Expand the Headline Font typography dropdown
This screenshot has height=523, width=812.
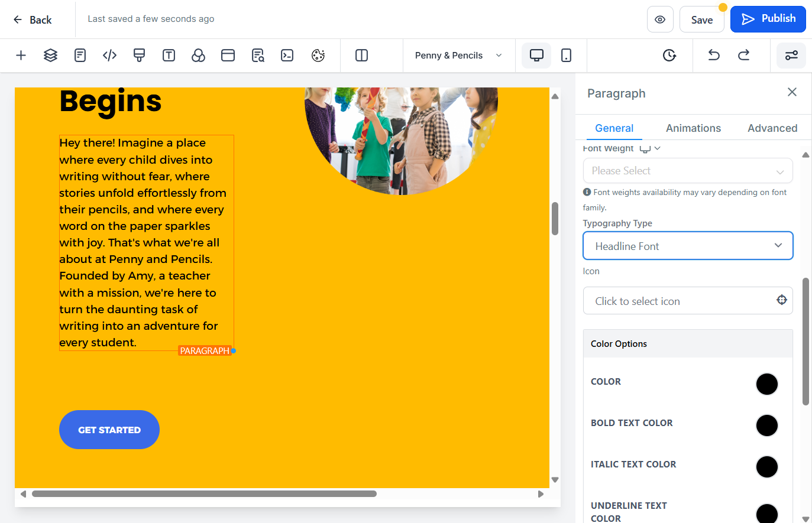coord(688,246)
